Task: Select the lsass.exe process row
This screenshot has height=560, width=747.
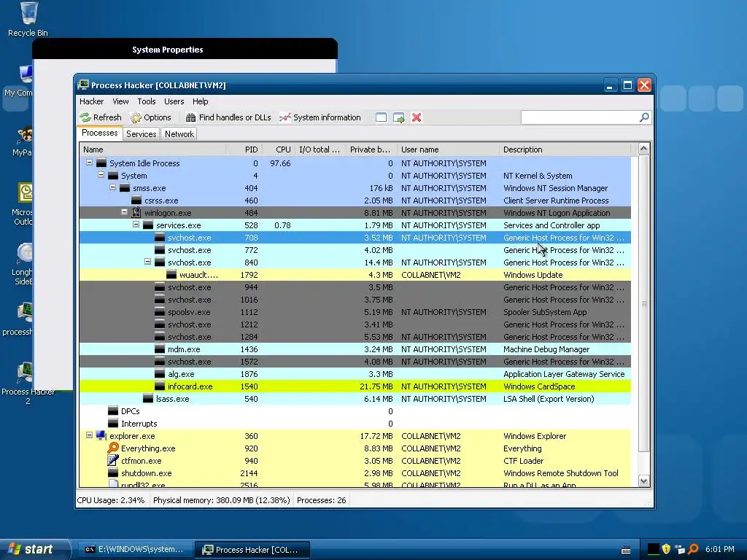Action: [355, 399]
